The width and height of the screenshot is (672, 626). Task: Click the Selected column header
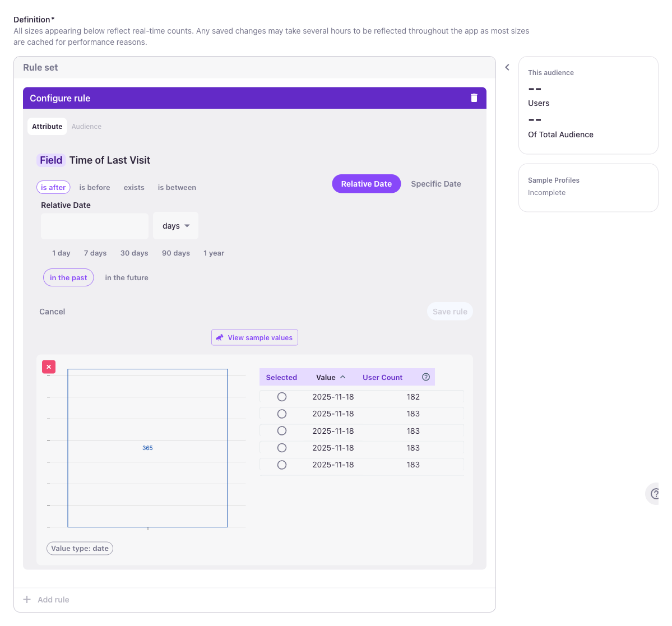point(281,378)
